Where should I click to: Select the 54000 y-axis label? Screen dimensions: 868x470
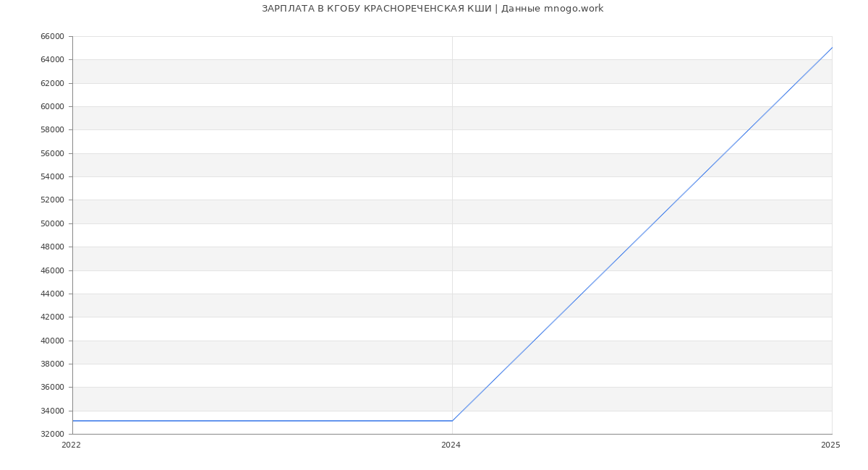pyautogui.click(x=54, y=177)
